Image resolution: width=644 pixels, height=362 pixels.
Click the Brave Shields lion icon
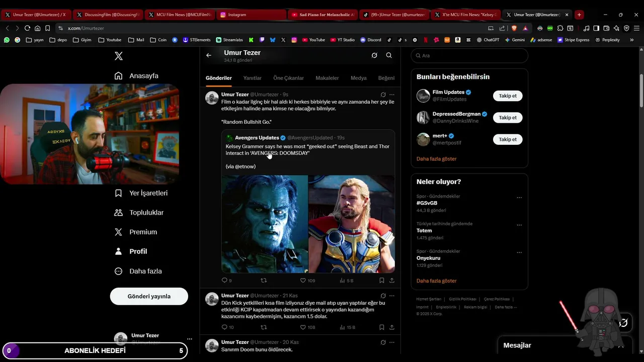pos(514,28)
